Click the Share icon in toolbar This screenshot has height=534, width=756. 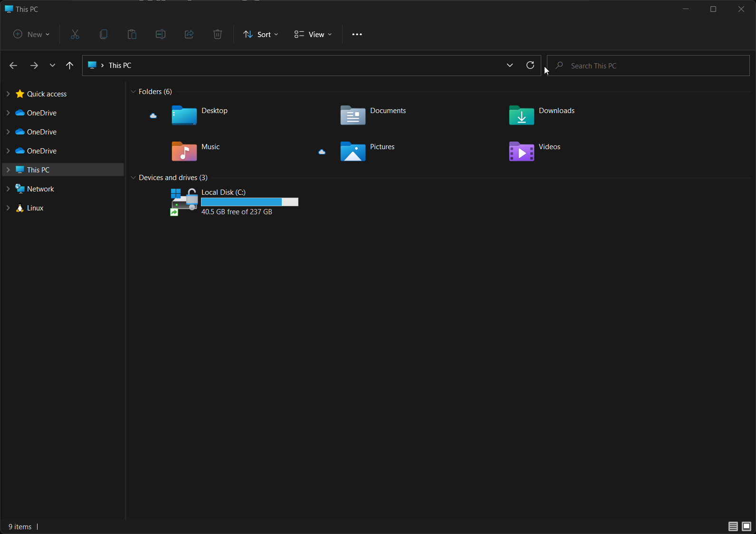point(189,34)
